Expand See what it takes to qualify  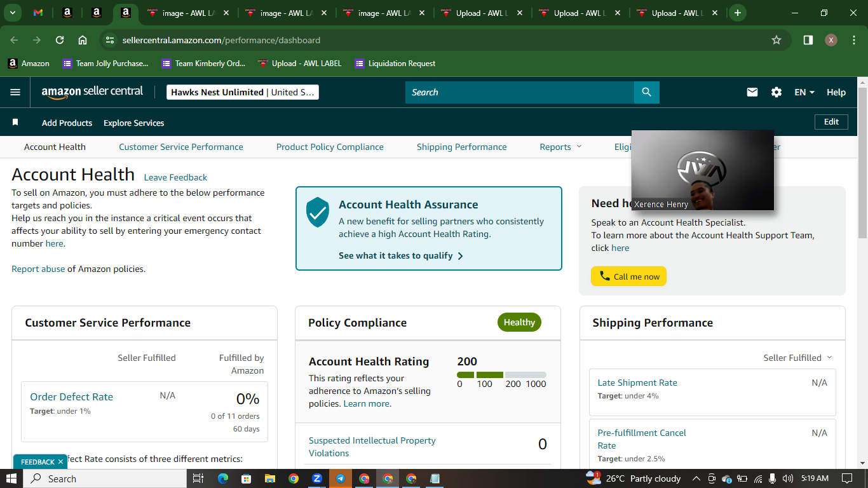click(401, 255)
